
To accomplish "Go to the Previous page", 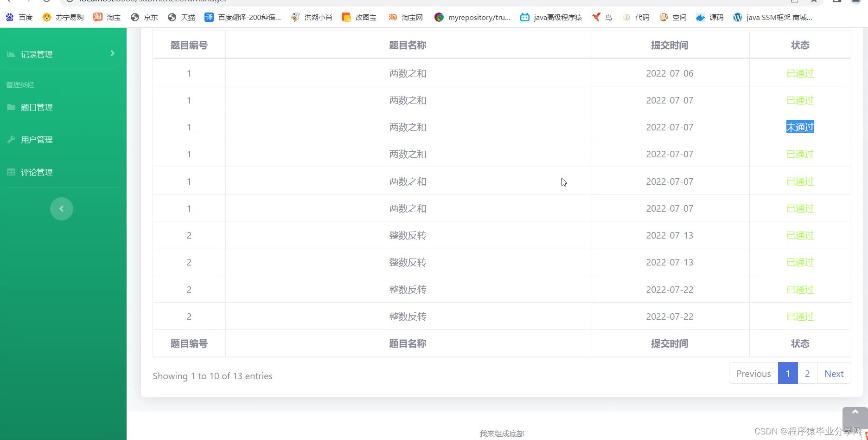I will tap(753, 373).
